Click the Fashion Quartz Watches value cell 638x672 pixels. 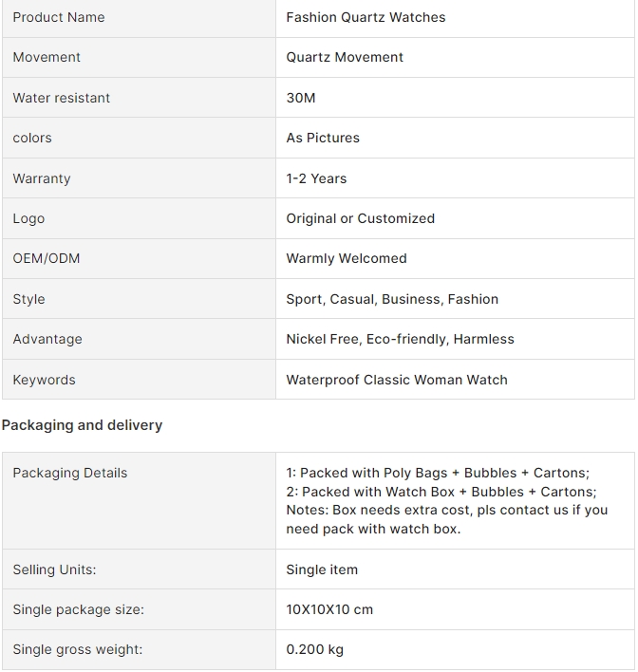pyautogui.click(x=455, y=18)
